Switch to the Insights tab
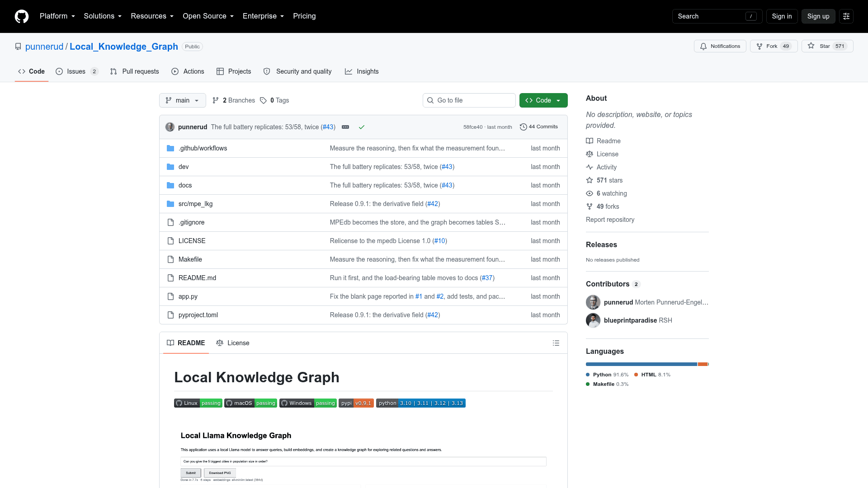 [x=362, y=71]
